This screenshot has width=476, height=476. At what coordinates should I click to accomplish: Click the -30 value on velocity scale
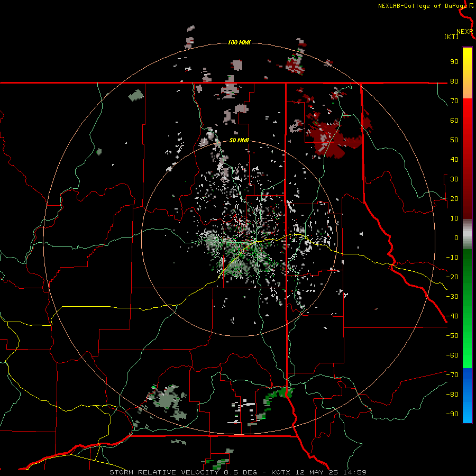pyautogui.click(x=452, y=297)
